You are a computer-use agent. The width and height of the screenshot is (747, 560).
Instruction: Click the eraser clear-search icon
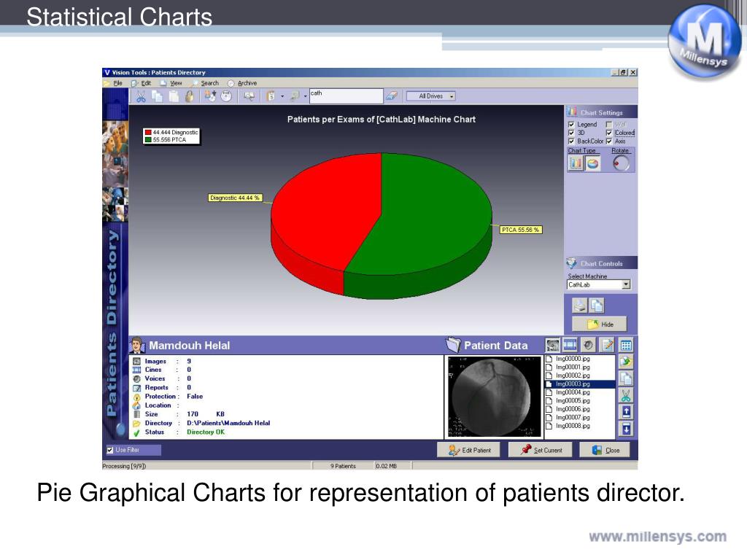pos(392,96)
